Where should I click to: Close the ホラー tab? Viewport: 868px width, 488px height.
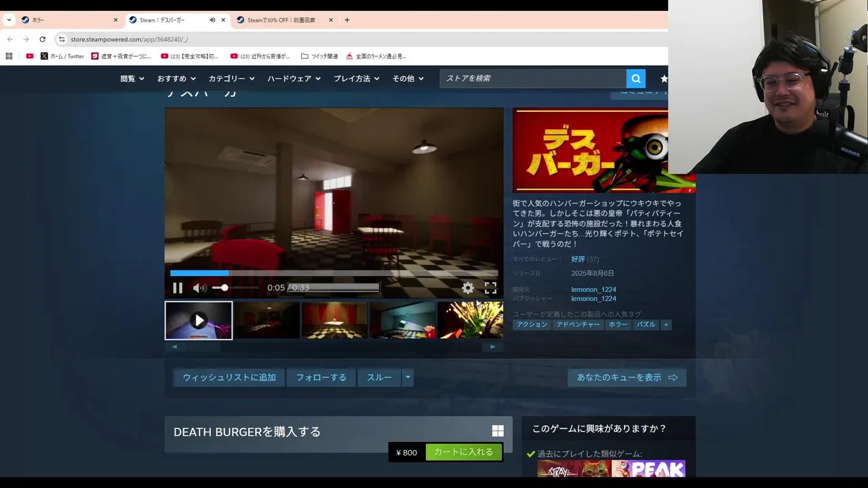(115, 20)
